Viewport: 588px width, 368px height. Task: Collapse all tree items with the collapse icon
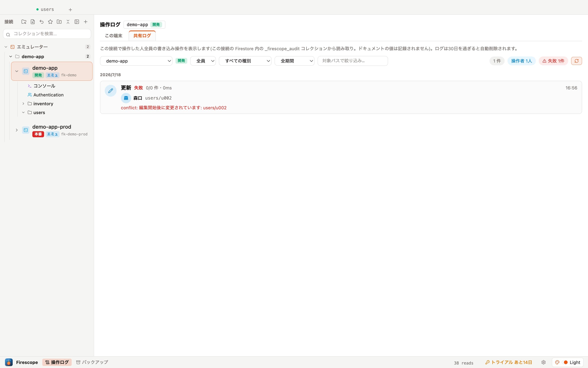(68, 22)
